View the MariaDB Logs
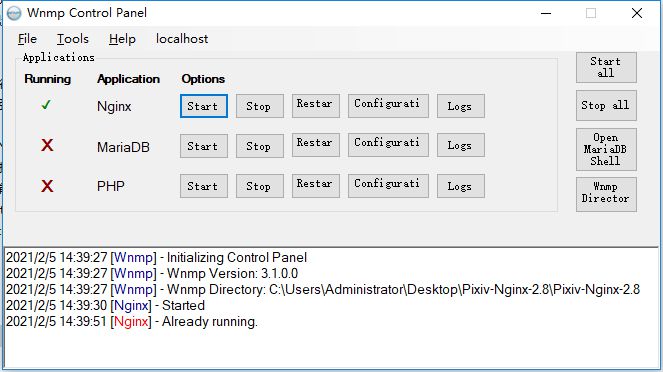Screen dimensions: 663x372 pyautogui.click(x=460, y=145)
